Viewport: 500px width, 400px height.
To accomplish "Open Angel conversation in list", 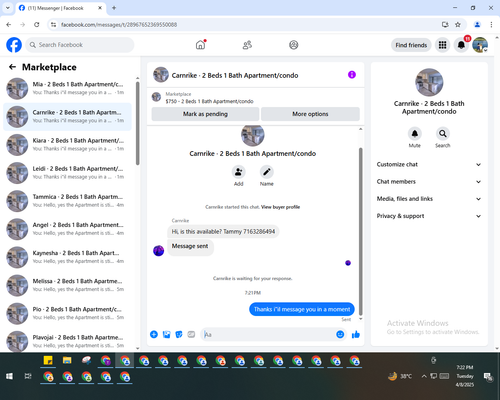I will (x=67, y=229).
